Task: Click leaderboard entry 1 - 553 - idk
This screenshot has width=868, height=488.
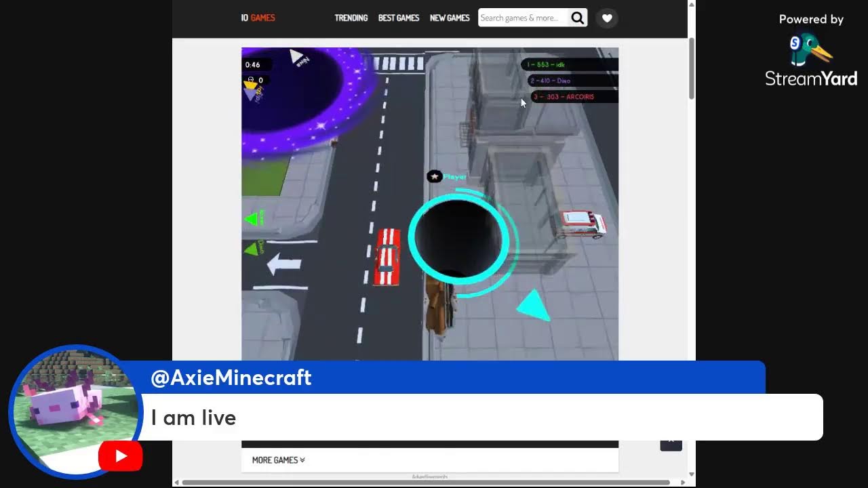Action: pos(570,64)
